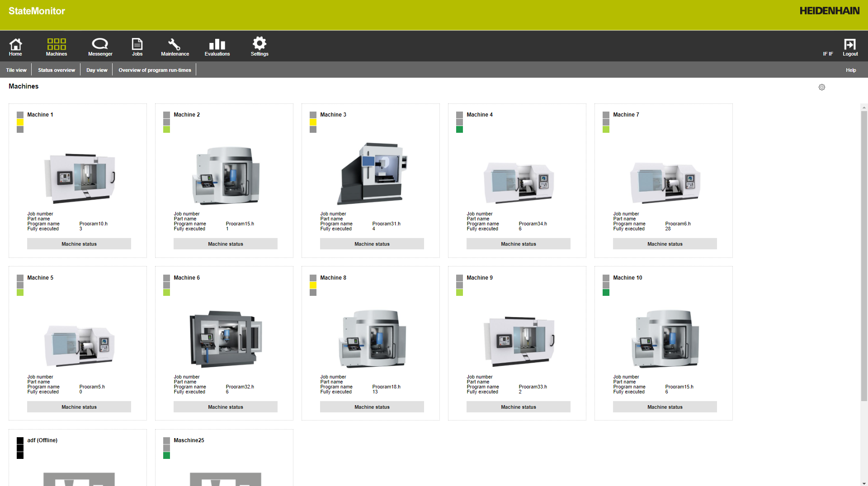868x486 pixels.
Task: Click the Machine 1 image thumbnail
Action: pos(79,178)
